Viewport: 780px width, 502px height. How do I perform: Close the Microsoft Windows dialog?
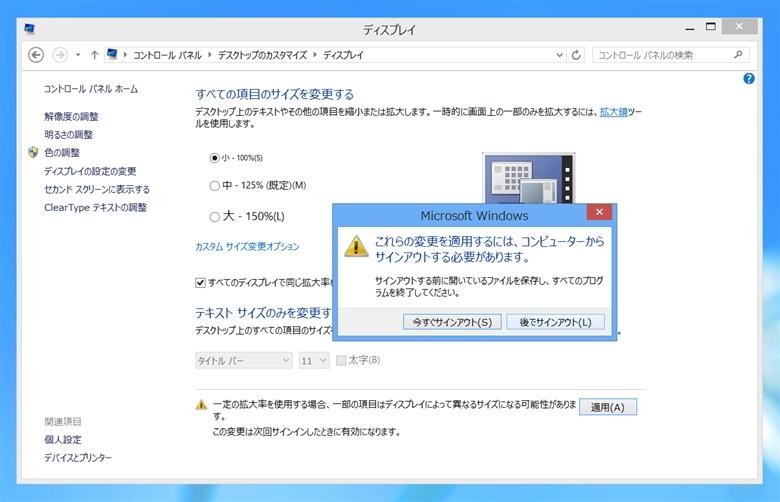(x=599, y=212)
